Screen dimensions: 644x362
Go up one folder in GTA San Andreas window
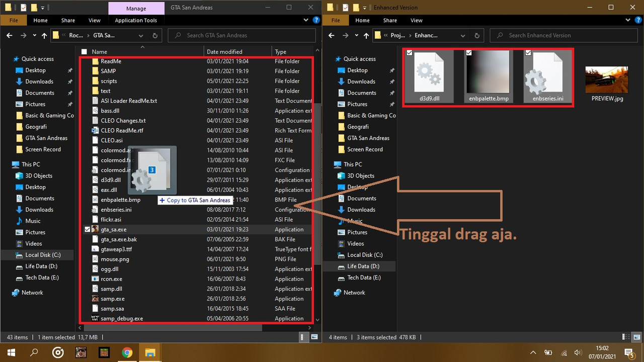click(x=44, y=36)
